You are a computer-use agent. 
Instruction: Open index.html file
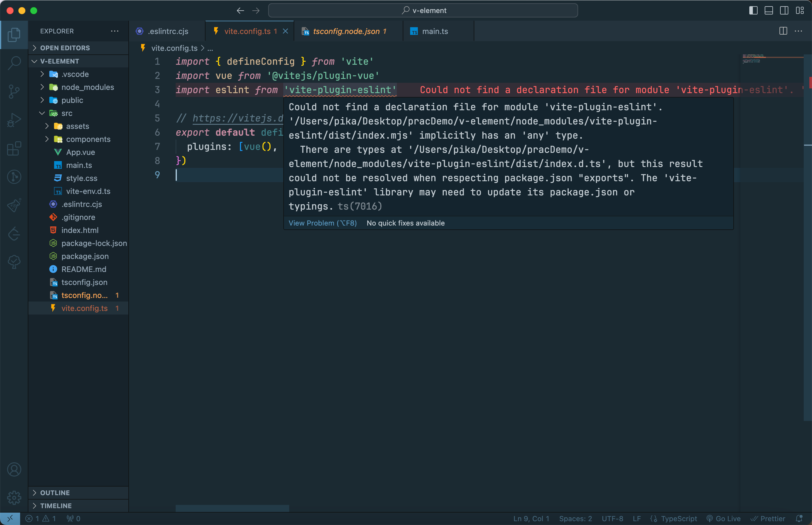pos(78,230)
